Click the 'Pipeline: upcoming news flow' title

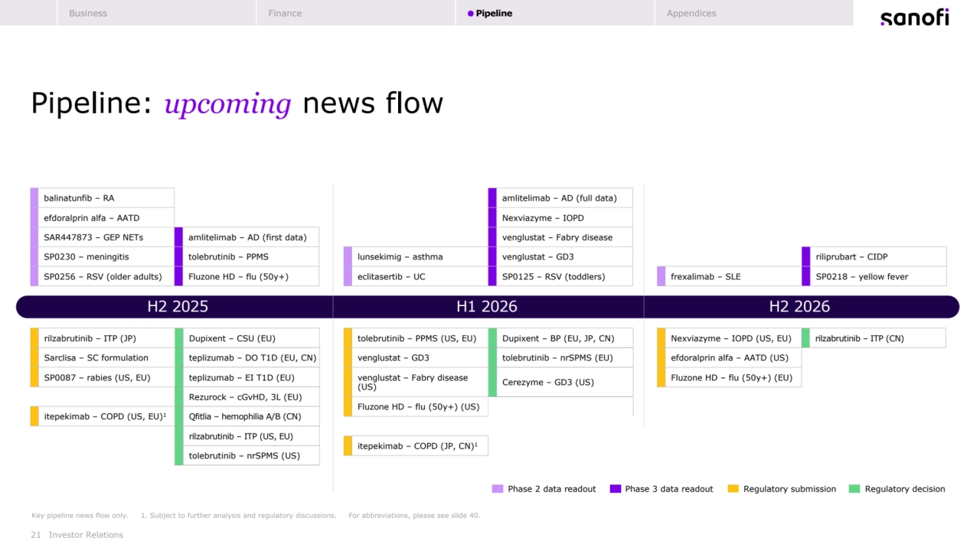237,103
